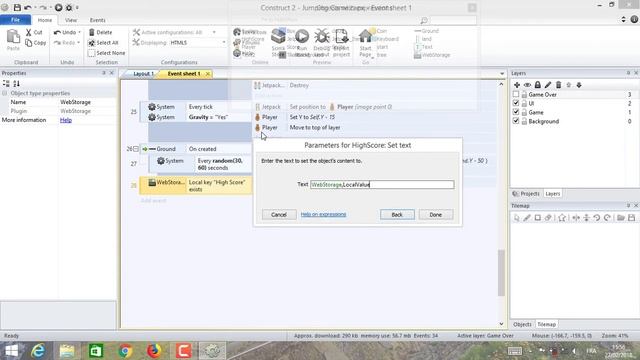Uncheck the UI layer checkbox
The width and height of the screenshot is (640, 360).
(x=516, y=103)
